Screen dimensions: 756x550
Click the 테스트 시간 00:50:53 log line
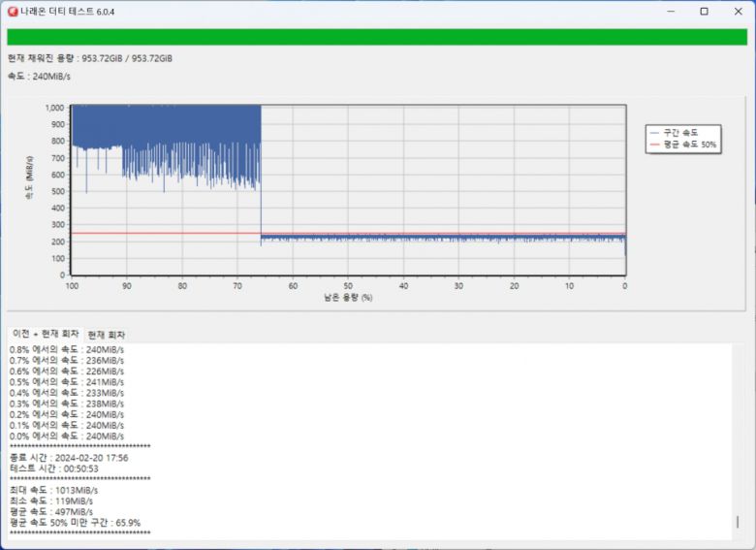pyautogui.click(x=54, y=468)
